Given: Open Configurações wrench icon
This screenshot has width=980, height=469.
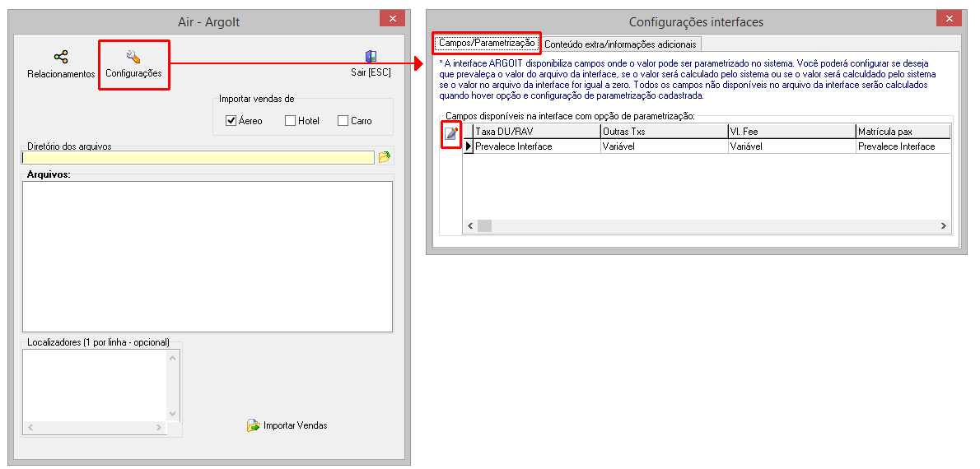Looking at the screenshot, I should point(133,57).
